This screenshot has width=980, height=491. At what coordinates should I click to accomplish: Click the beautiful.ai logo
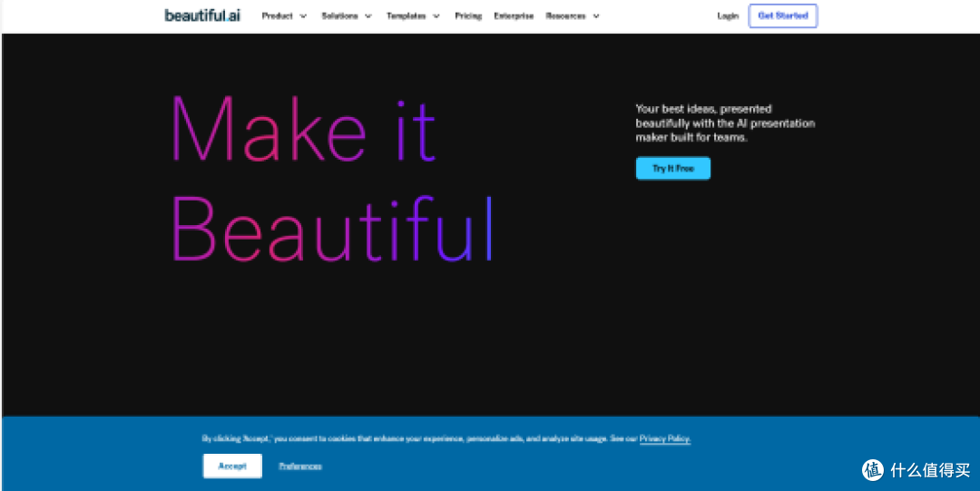[202, 15]
